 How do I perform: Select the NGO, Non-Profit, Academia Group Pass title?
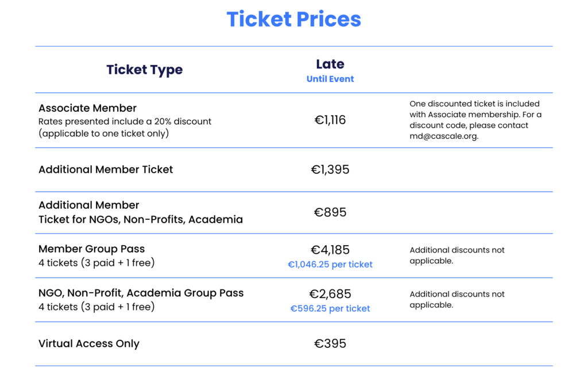141,293
